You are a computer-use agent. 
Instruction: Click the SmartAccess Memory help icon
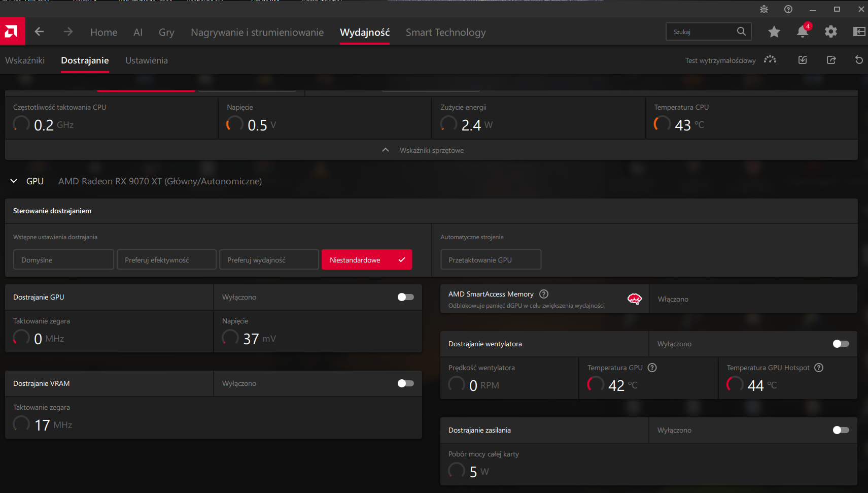coord(544,294)
